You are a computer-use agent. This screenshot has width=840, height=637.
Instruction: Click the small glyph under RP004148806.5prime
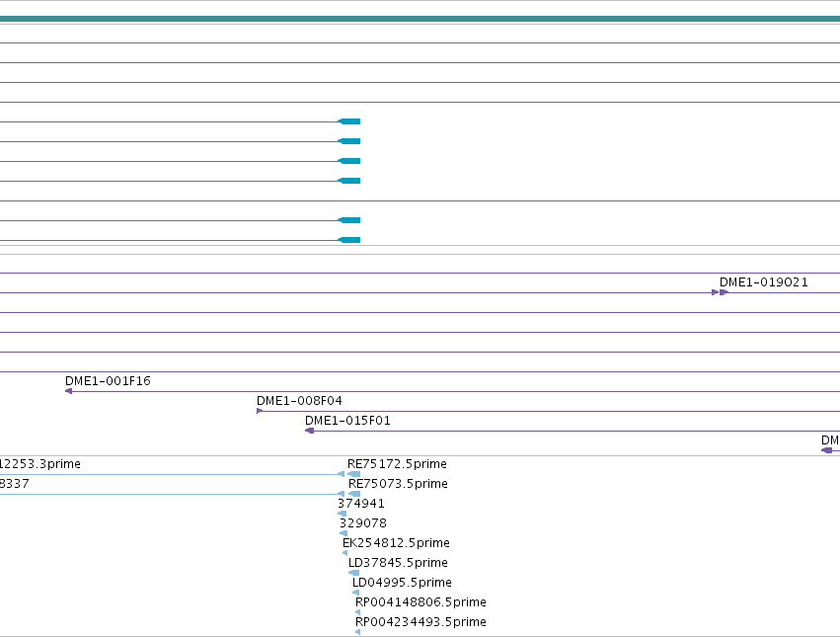(357, 612)
